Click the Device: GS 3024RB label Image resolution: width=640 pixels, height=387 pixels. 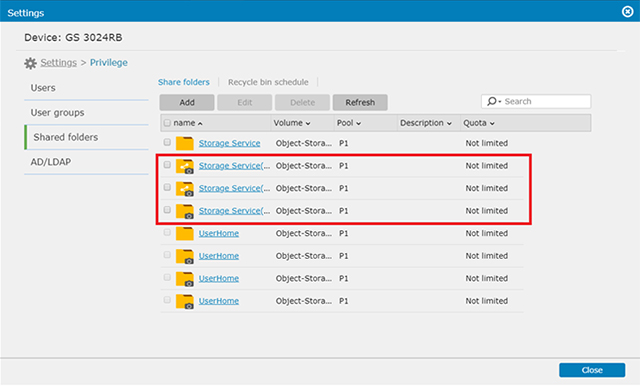click(x=73, y=38)
